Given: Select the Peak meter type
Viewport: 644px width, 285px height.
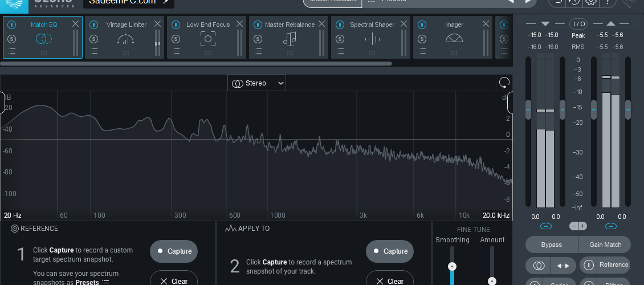Looking at the screenshot, I should [x=578, y=36].
